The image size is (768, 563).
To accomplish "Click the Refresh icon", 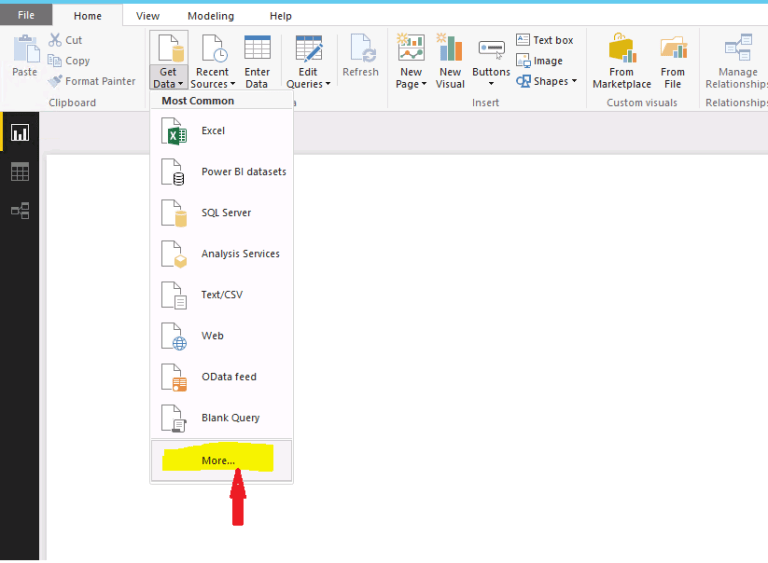I will (362, 49).
